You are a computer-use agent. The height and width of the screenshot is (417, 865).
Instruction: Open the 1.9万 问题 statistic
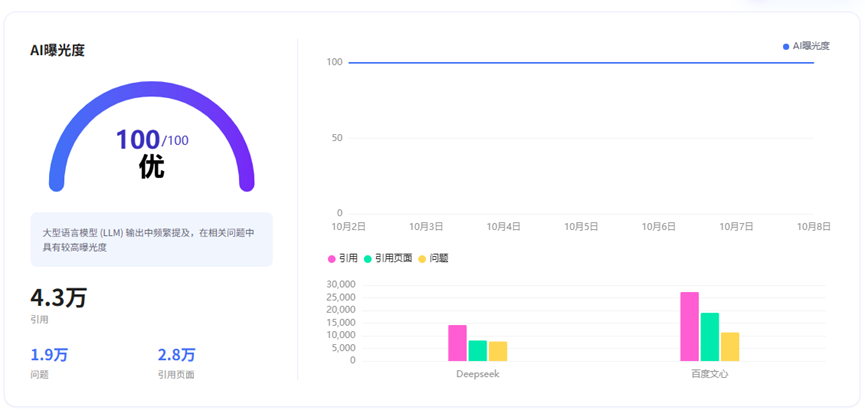click(49, 355)
